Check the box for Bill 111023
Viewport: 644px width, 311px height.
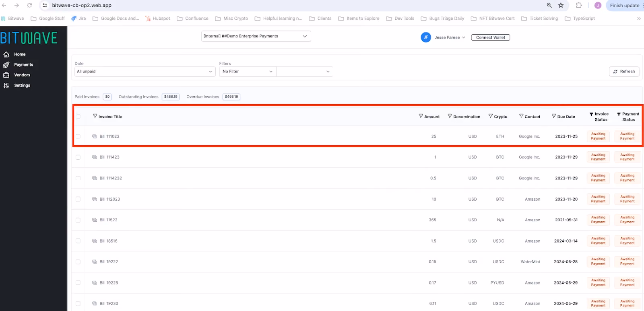78,136
